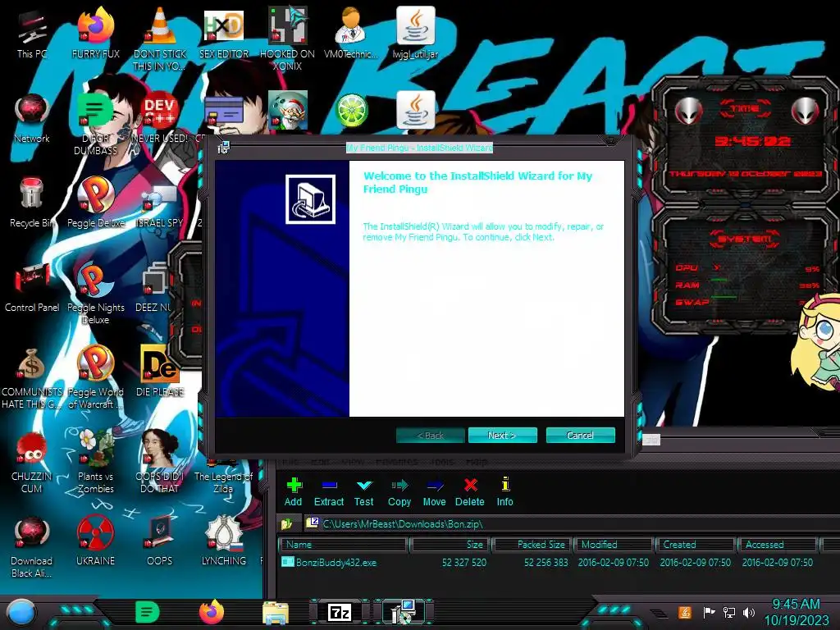Click the network tray icon
Screen dimensions: 840x630
click(x=729, y=612)
